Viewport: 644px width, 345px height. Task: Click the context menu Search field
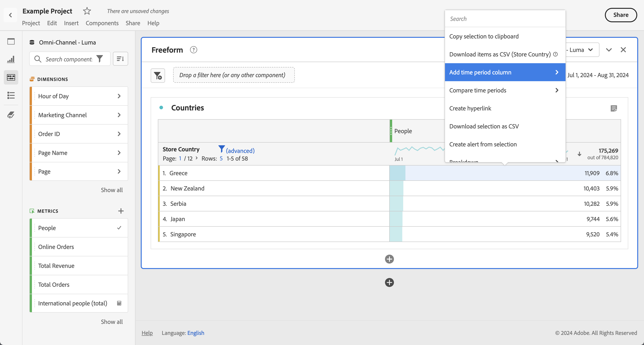click(505, 19)
